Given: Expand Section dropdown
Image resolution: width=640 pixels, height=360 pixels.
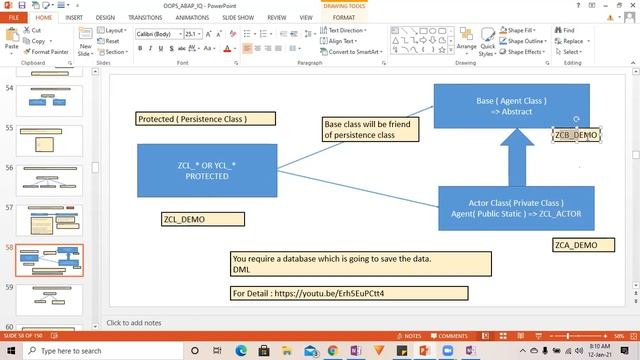Looking at the screenshot, I should [x=113, y=52].
